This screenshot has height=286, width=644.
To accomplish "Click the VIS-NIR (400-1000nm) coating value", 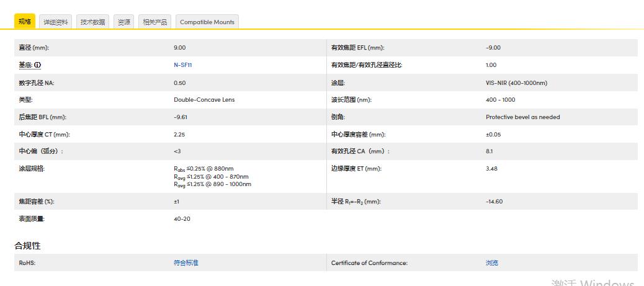I will point(516,83).
